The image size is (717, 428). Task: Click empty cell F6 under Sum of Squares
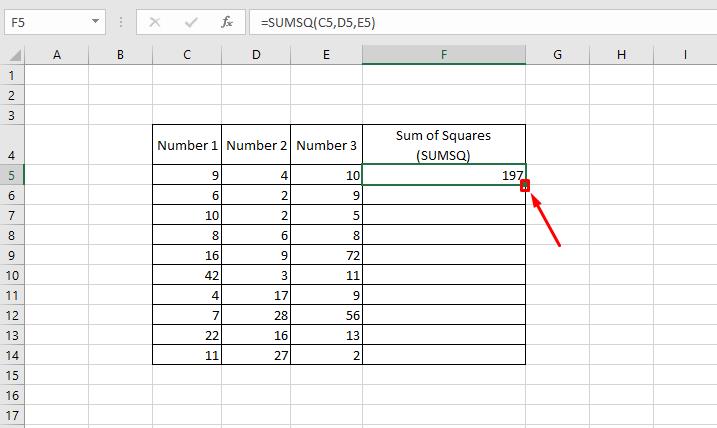click(x=444, y=195)
